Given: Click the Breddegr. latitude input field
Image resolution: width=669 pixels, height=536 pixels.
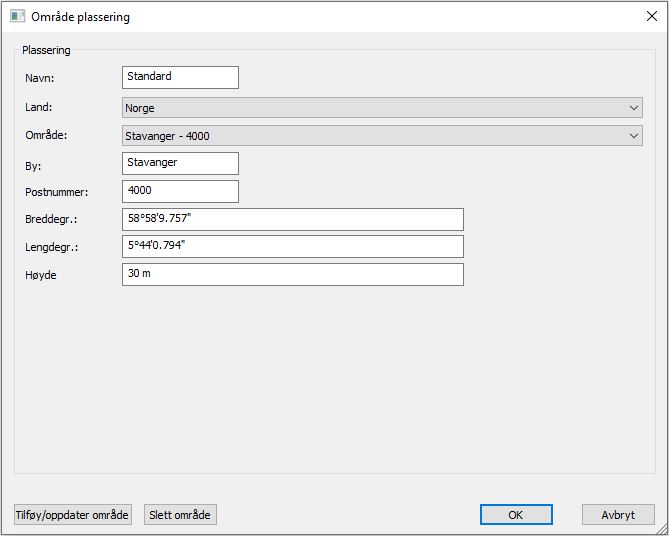Looking at the screenshot, I should coord(292,219).
